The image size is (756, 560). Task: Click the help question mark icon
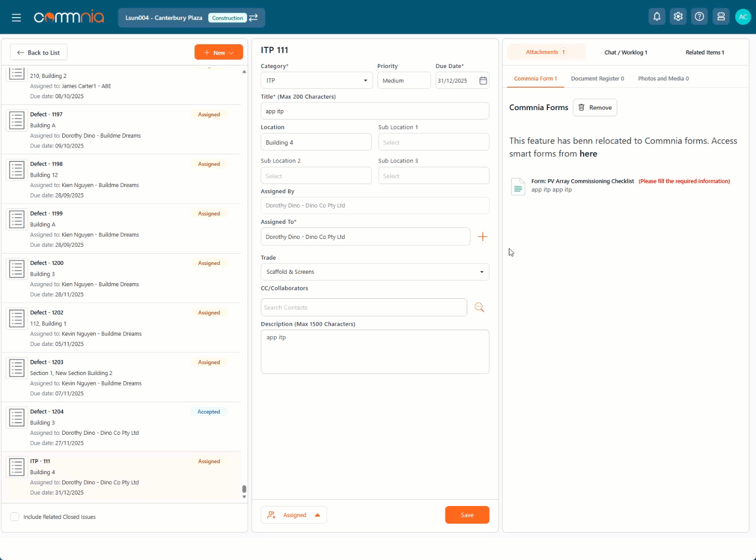[x=699, y=16]
